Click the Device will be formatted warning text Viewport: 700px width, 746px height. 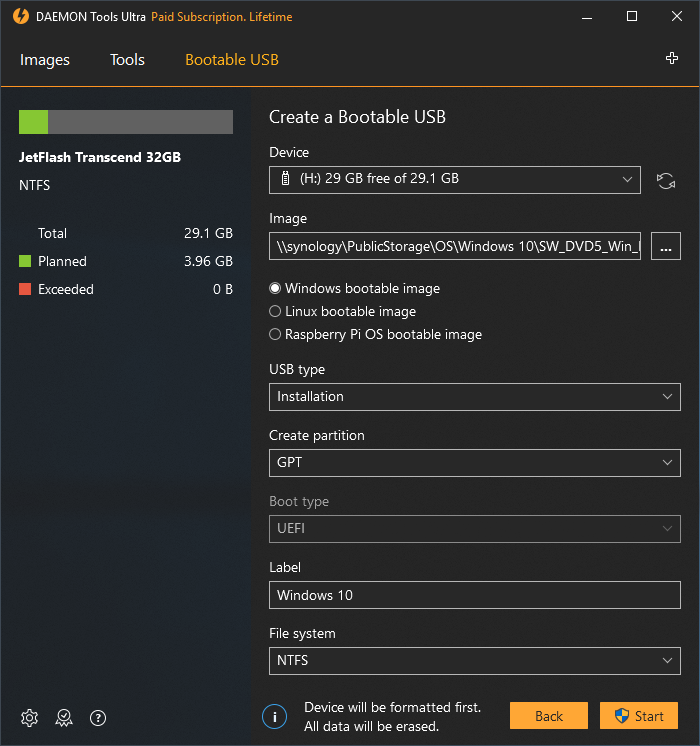(393, 717)
